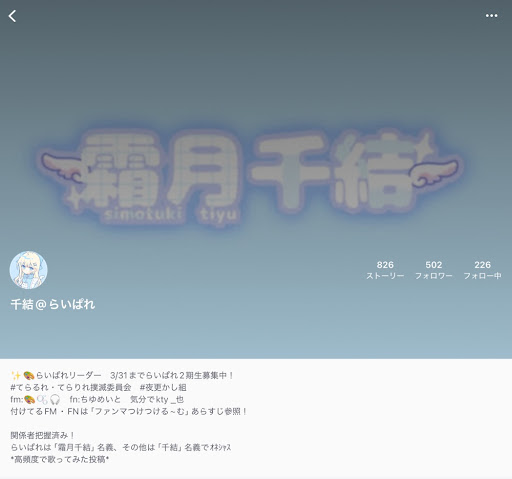Open the round anime profile avatar
The height and width of the screenshot is (479, 512).
pos(28,270)
